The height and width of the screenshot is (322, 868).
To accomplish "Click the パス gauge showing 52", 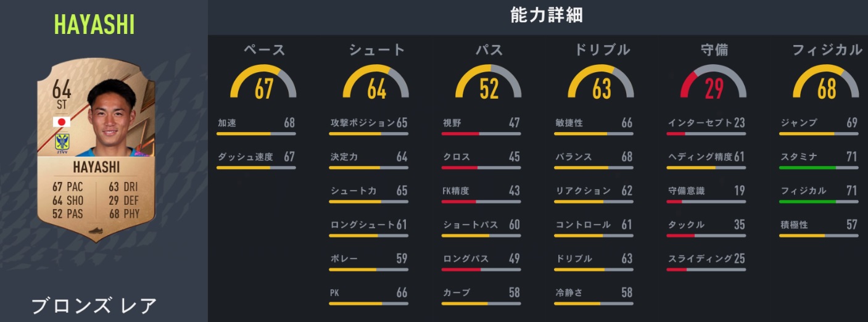I will pos(489,83).
